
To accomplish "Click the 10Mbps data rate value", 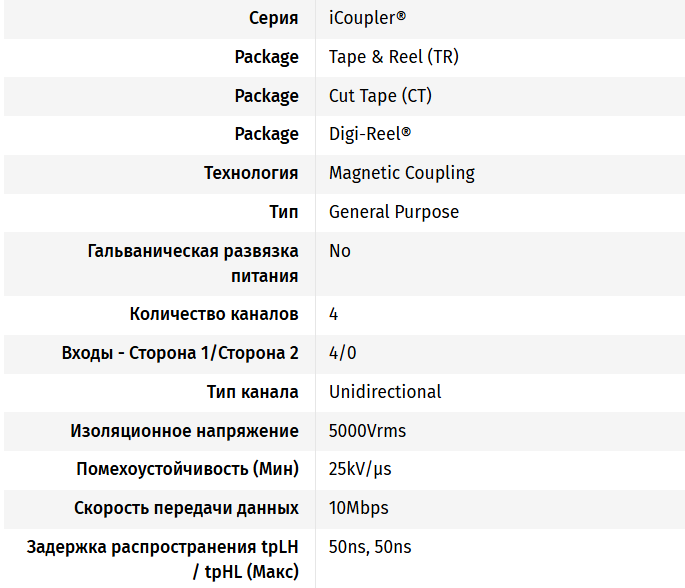I will pyautogui.click(x=359, y=508).
